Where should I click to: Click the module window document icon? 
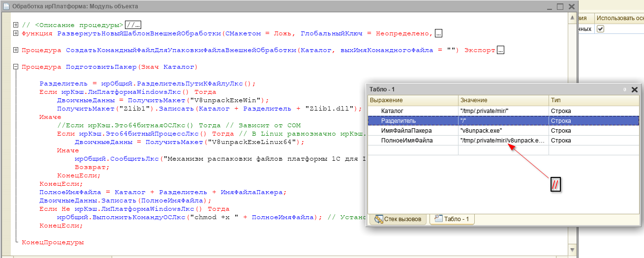(x=6, y=6)
